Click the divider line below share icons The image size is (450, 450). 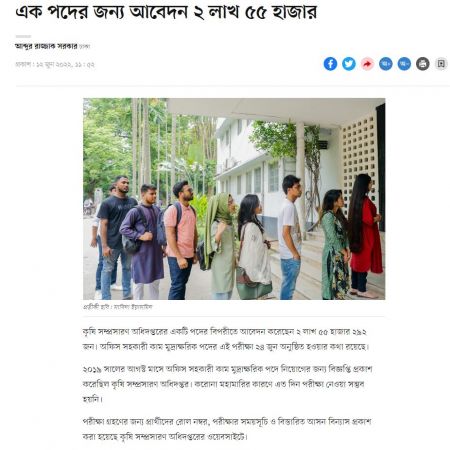click(233, 86)
